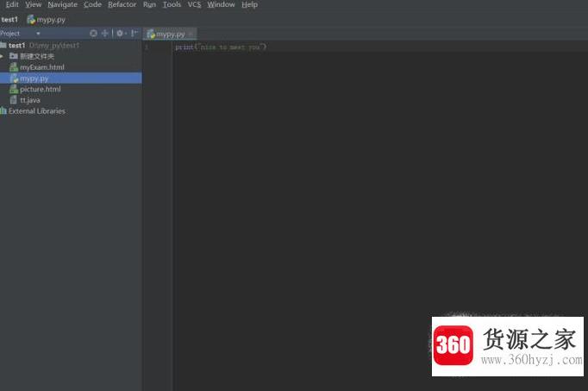Select the 新建文件夹 folder
Screen dimensions: 588x391
coord(37,56)
